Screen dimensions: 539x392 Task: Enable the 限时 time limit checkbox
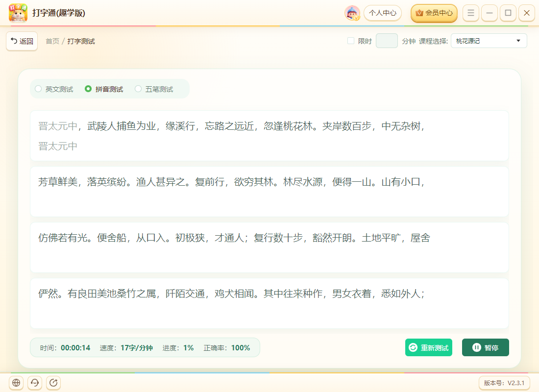[x=351, y=41]
